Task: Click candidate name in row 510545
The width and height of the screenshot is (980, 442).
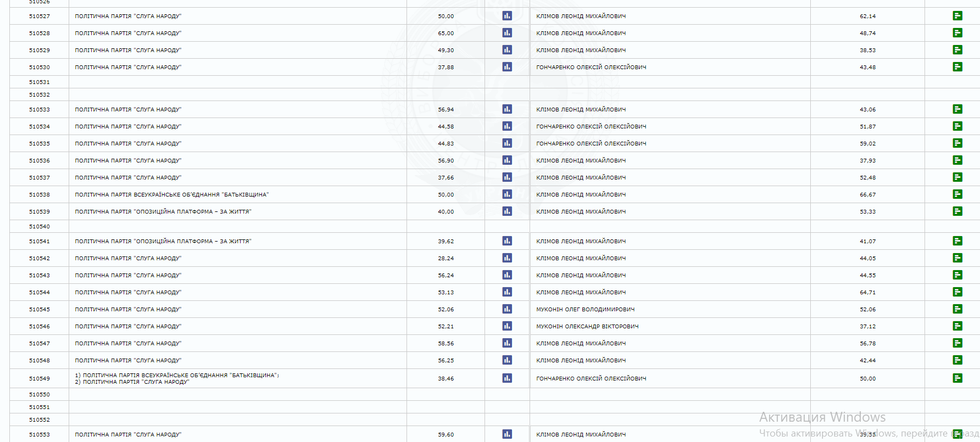Action: tap(586, 310)
